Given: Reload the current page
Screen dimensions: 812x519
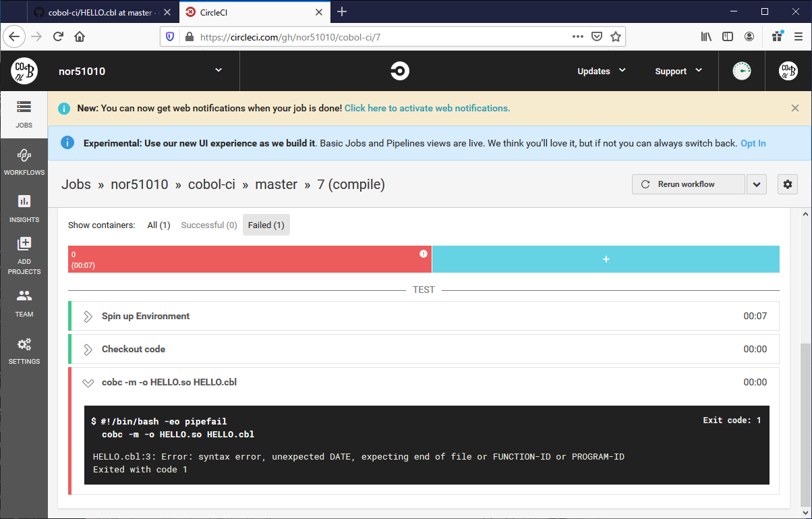Looking at the screenshot, I should coord(58,36).
